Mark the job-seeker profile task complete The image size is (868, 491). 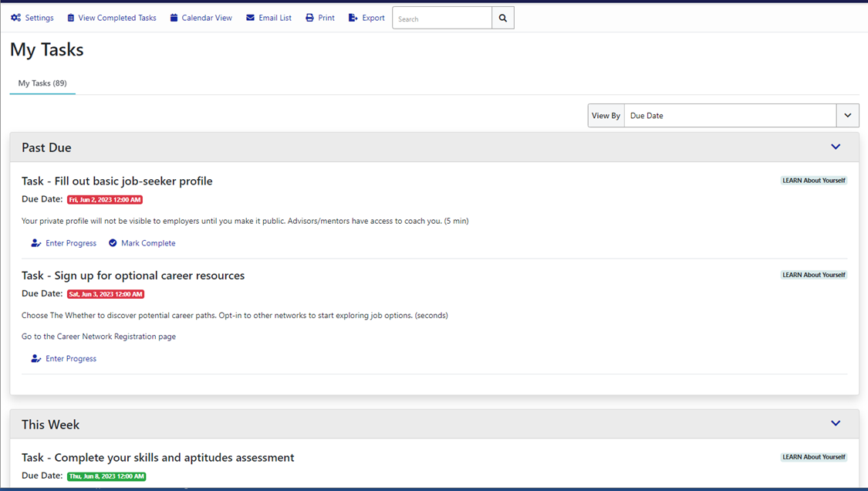pos(148,243)
